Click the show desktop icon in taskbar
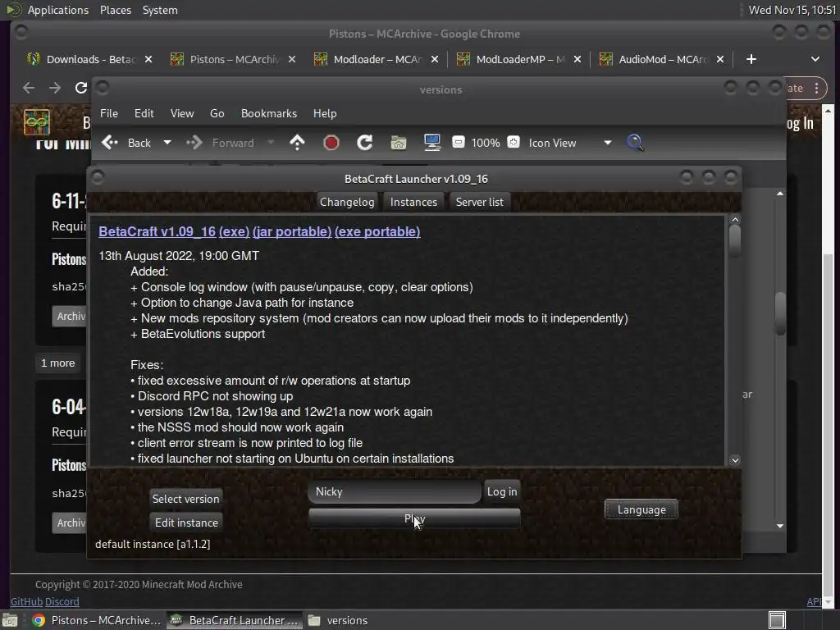The image size is (840, 630). pos(9,620)
